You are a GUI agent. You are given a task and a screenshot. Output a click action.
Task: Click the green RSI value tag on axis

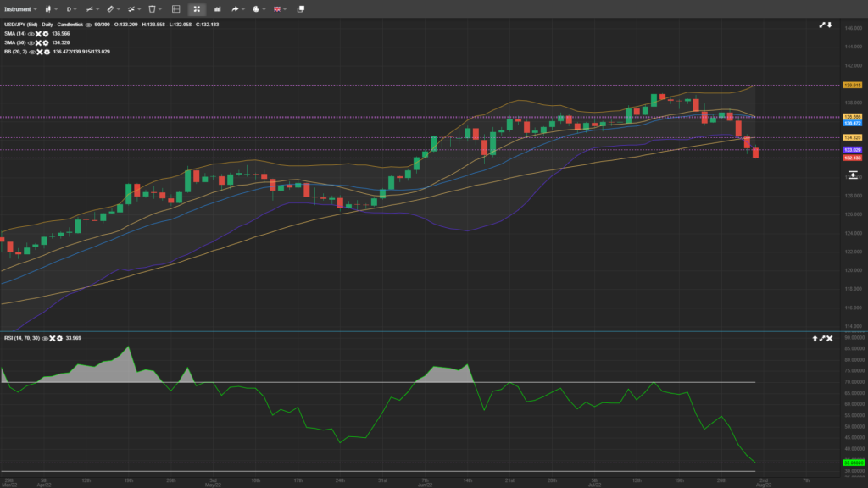coord(853,463)
